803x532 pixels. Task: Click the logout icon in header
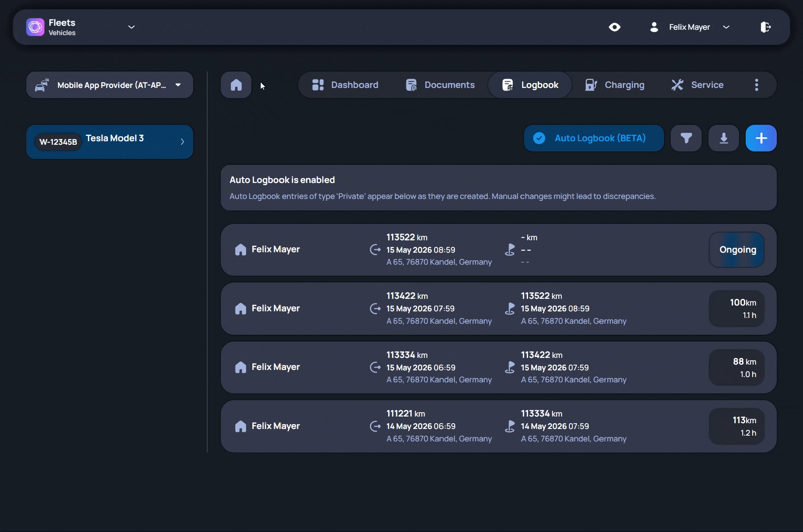click(x=765, y=27)
